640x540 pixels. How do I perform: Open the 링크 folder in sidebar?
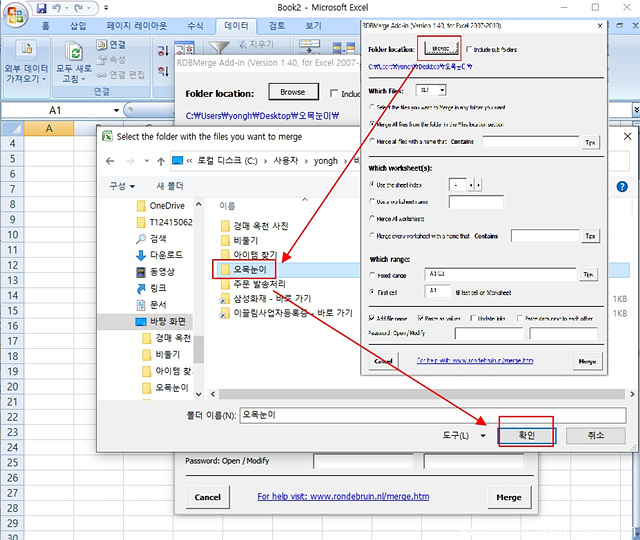click(x=151, y=288)
